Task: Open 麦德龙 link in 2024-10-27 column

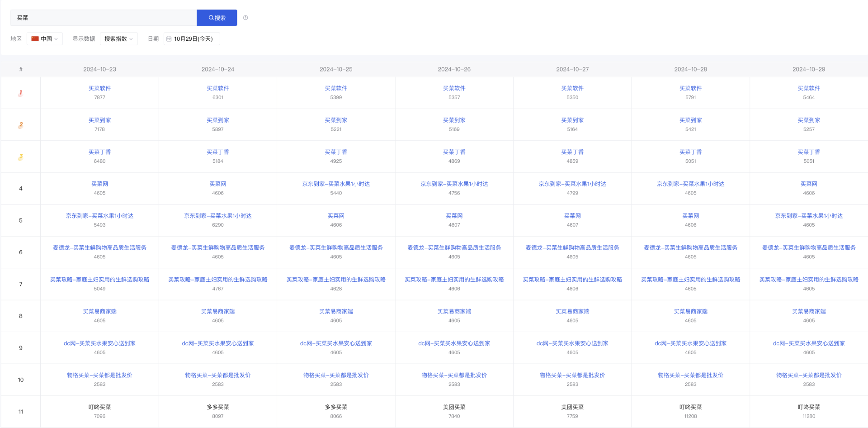Action: point(572,247)
